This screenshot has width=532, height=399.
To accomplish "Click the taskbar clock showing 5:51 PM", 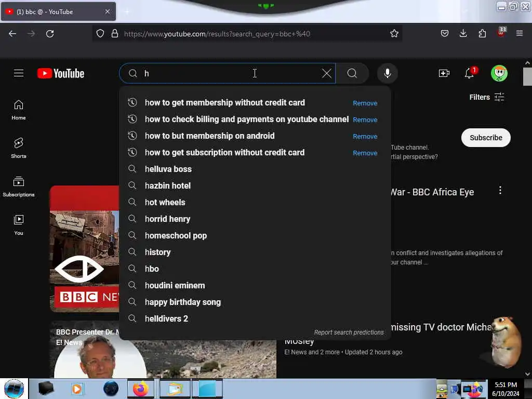I will click(x=506, y=389).
